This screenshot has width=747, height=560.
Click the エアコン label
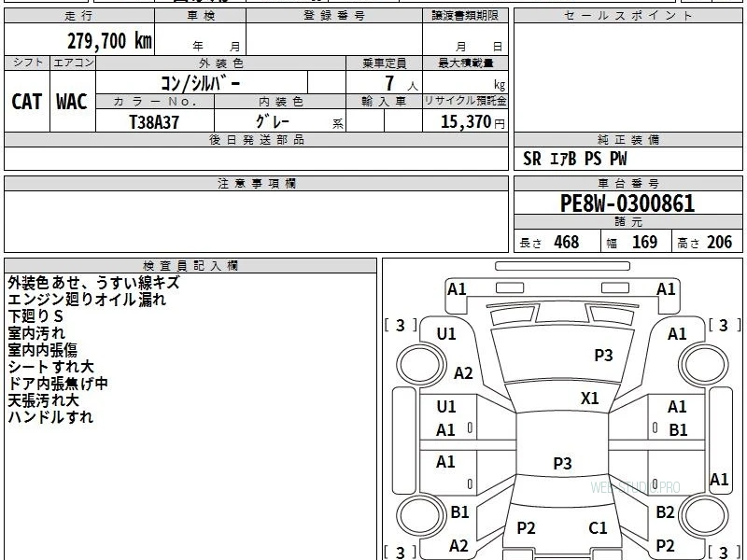(x=73, y=63)
